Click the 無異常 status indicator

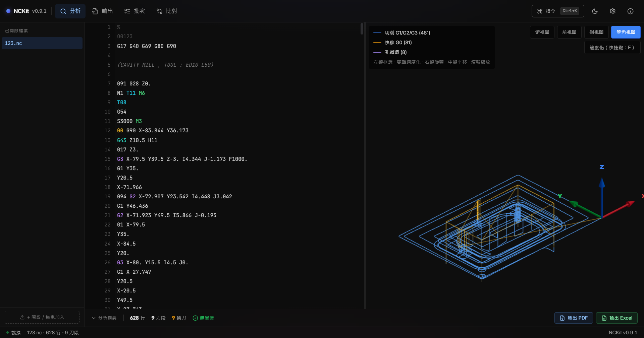(x=204, y=318)
